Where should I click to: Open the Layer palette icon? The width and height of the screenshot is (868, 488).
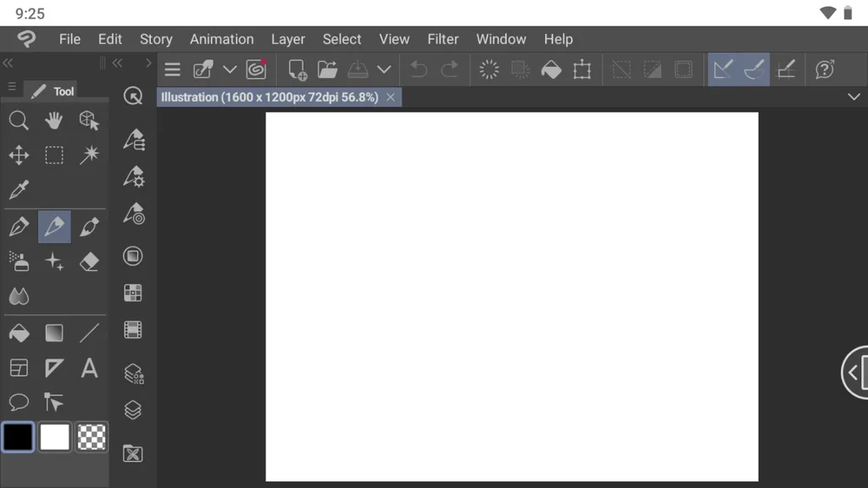point(133,410)
